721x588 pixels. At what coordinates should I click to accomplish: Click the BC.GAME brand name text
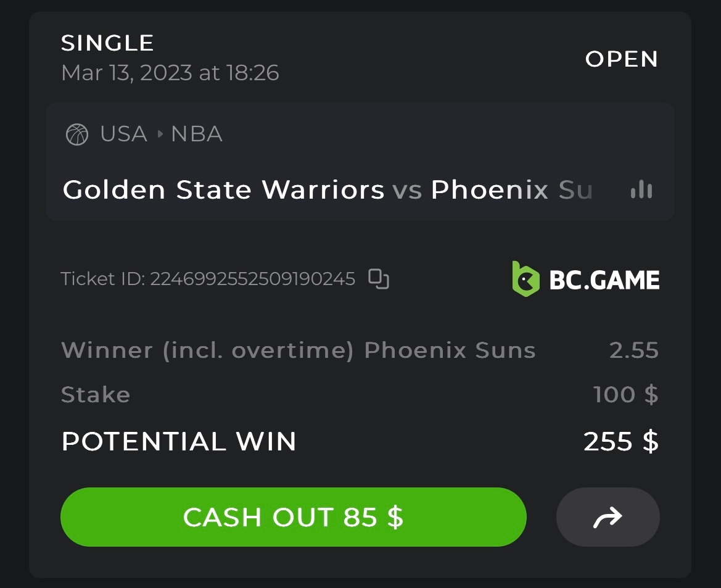pyautogui.click(x=604, y=280)
